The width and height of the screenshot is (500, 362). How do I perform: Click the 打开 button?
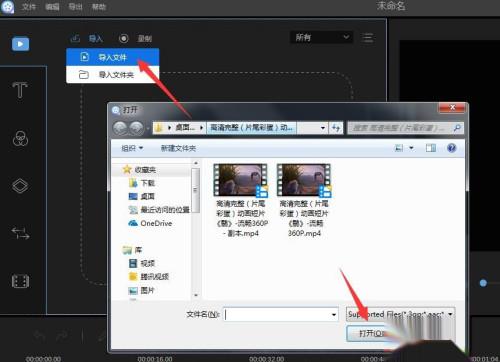point(371,333)
